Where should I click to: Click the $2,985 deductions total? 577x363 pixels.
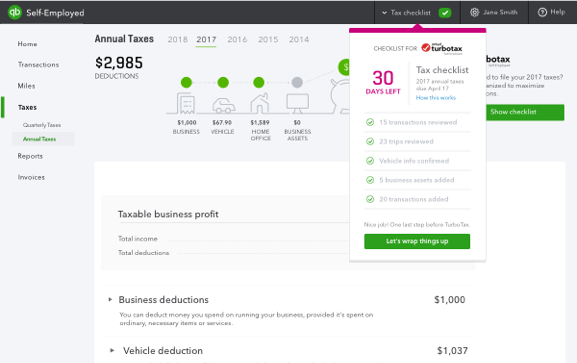tap(119, 63)
